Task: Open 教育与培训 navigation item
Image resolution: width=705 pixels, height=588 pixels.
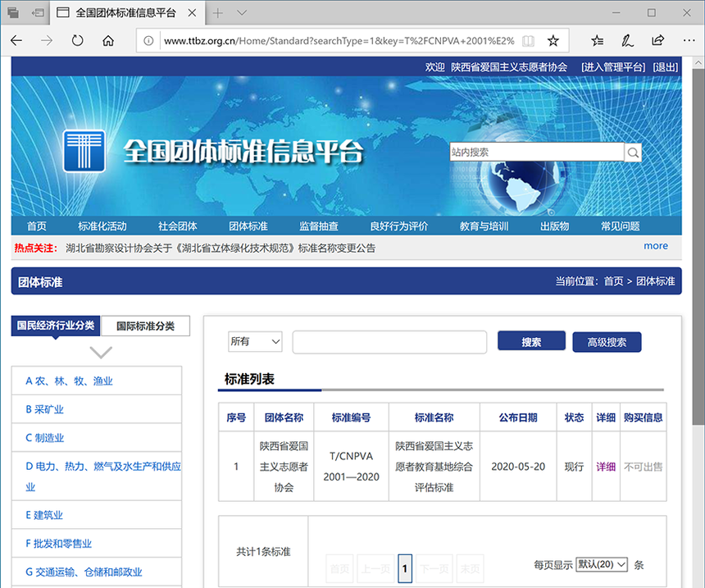Action: [484, 226]
